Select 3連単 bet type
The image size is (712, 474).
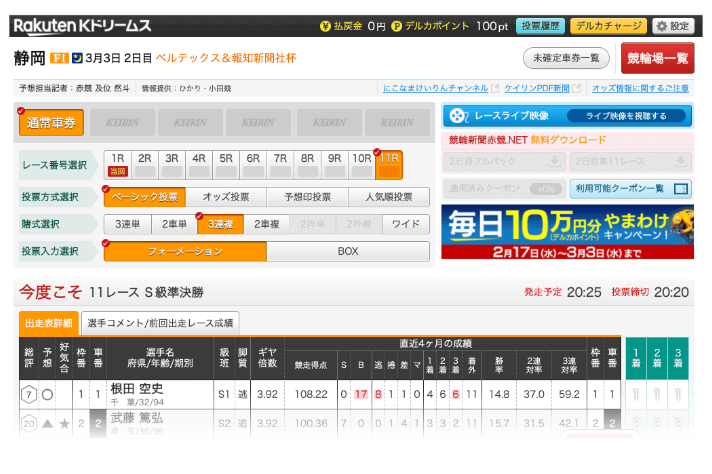click(128, 224)
